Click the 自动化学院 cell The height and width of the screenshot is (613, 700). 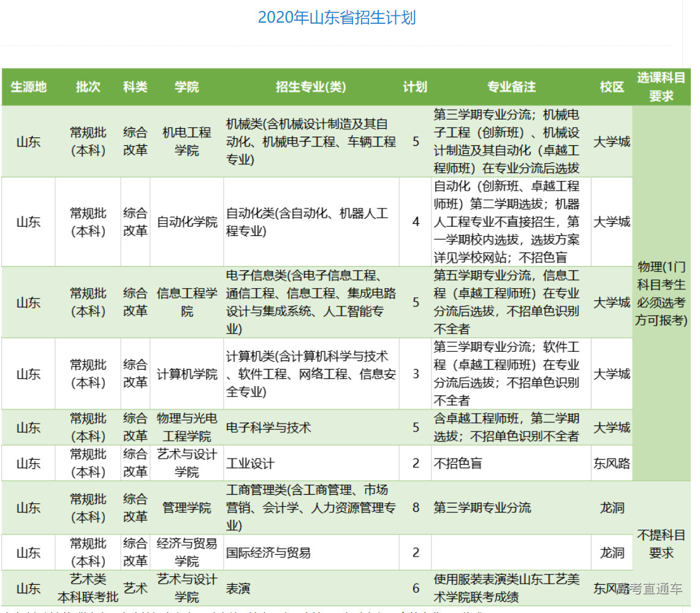click(186, 222)
